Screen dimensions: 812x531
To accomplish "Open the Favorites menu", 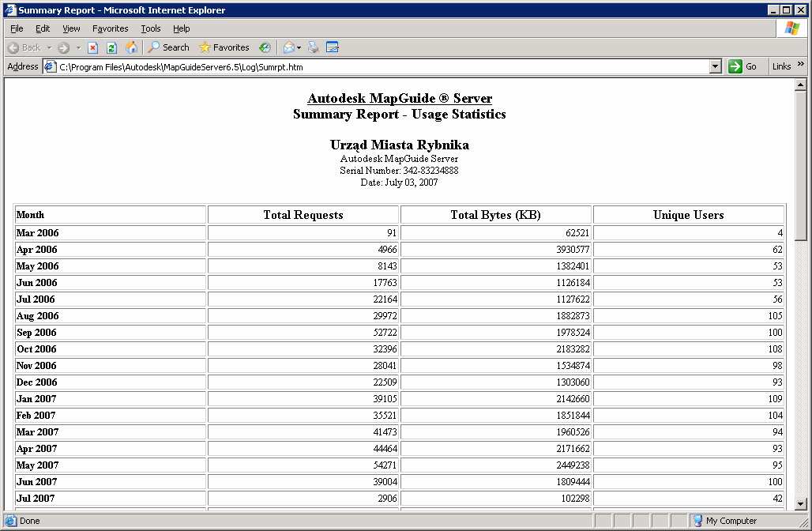I will (110, 28).
